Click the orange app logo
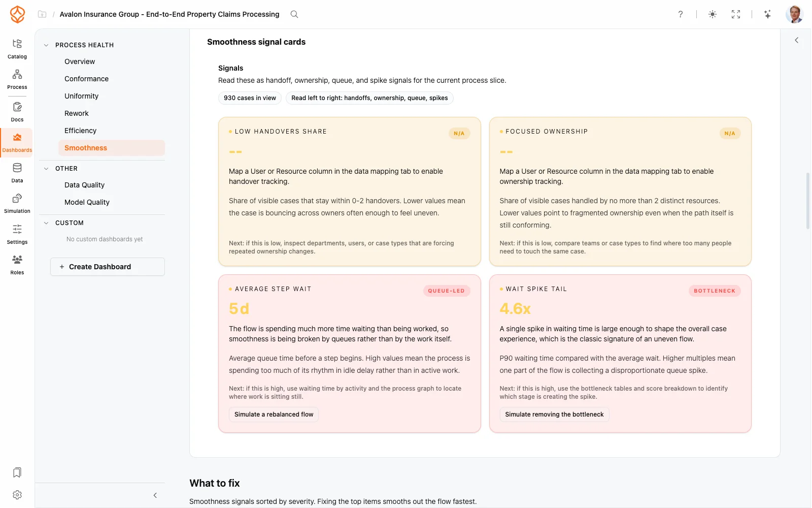812x508 pixels. (x=17, y=14)
